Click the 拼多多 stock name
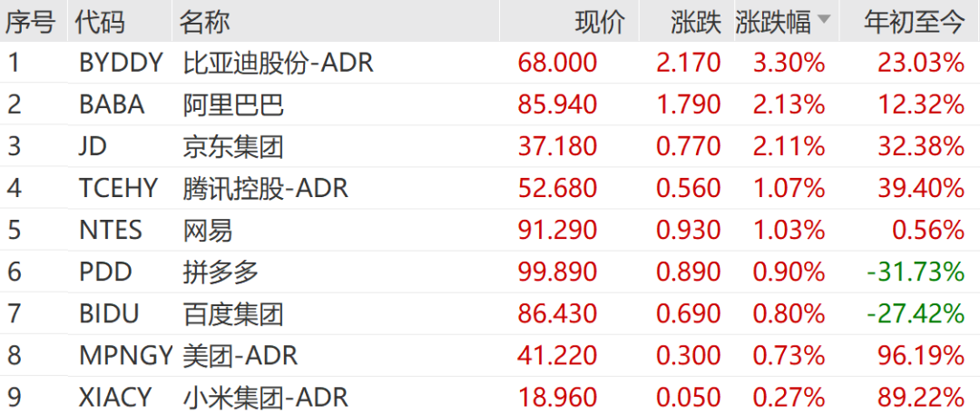This screenshot has width=980, height=416. (x=220, y=272)
